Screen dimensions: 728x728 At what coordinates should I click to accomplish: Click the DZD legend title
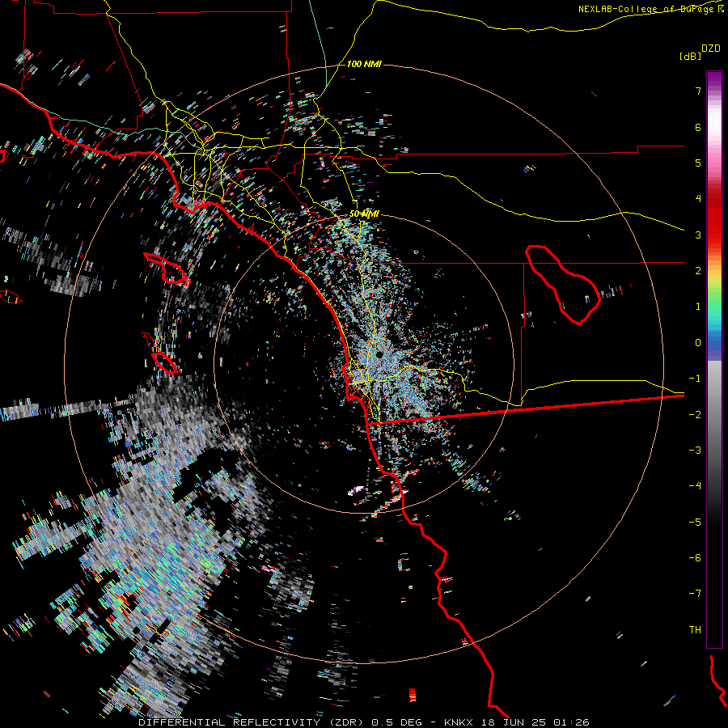pyautogui.click(x=711, y=49)
